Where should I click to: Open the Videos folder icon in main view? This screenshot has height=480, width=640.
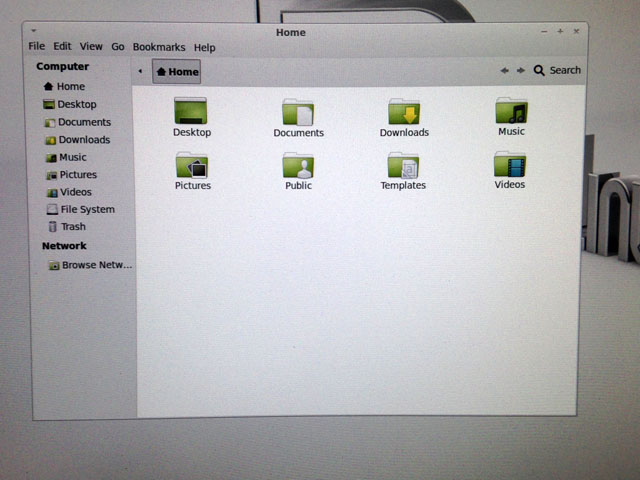pyautogui.click(x=510, y=164)
